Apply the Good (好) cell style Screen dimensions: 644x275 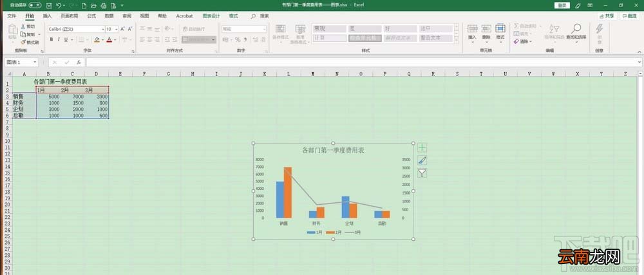point(400,29)
